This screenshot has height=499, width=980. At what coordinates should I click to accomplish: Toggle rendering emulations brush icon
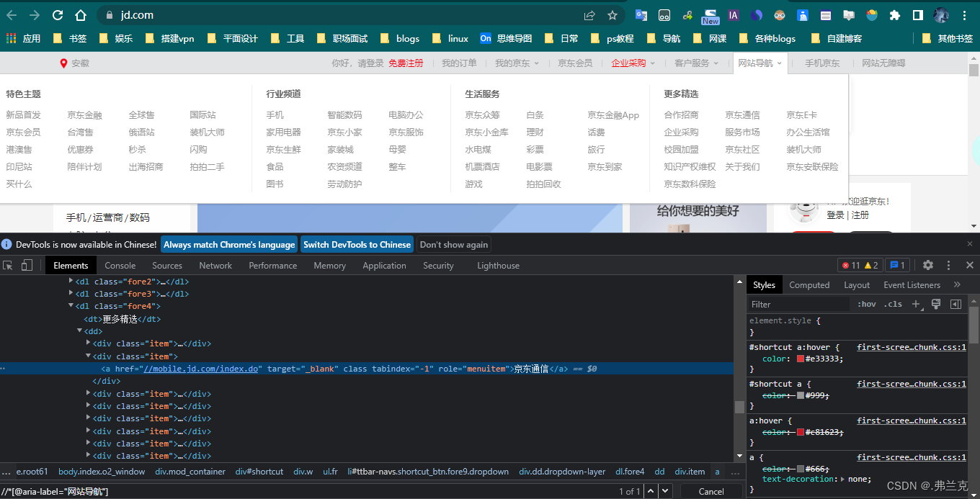pyautogui.click(x=936, y=304)
